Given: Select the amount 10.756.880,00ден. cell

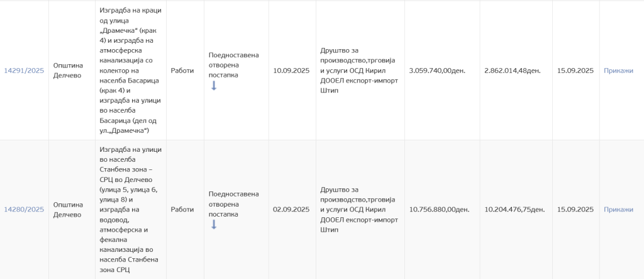Looking at the screenshot, I should (x=439, y=210).
